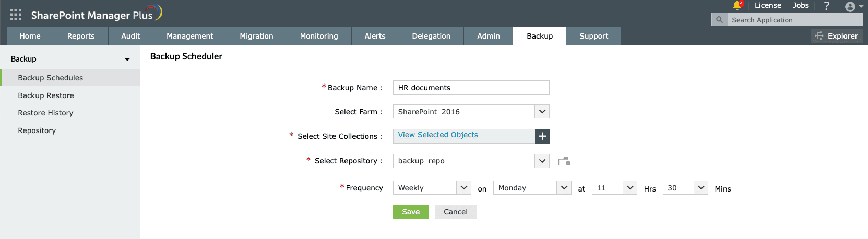This screenshot has height=239, width=868.
Task: Open the Select Repository dropdown
Action: pos(471,161)
